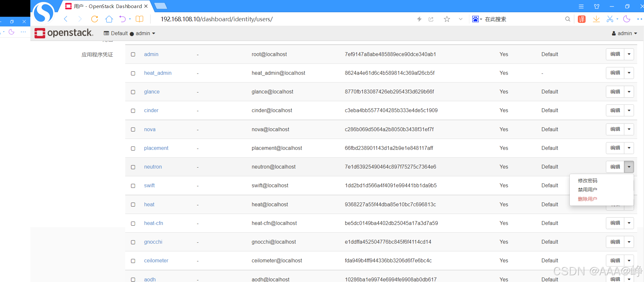Image resolution: width=644 pixels, height=282 pixels.
Task: Select the swift user checkbox
Action: (x=133, y=186)
